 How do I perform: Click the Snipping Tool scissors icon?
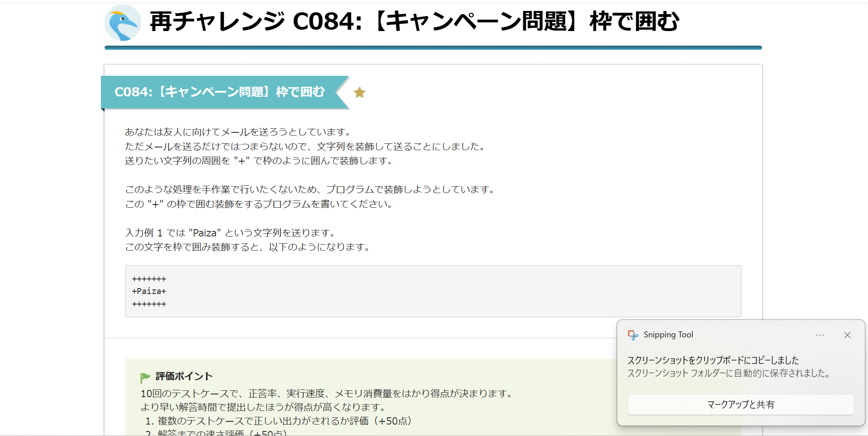pyautogui.click(x=633, y=335)
